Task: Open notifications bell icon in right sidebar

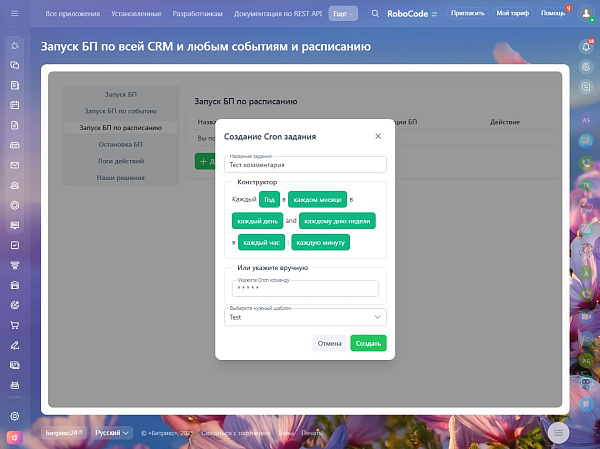Action: point(585,47)
